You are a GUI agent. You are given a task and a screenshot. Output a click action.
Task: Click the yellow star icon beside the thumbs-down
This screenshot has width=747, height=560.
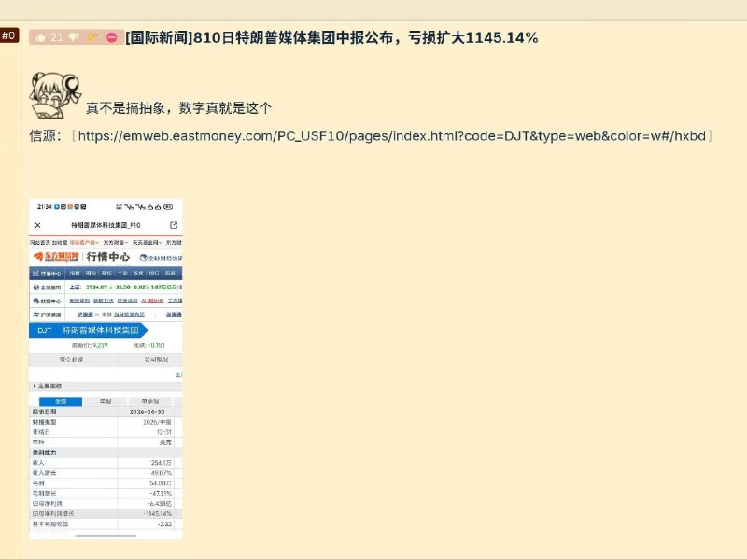tap(92, 37)
